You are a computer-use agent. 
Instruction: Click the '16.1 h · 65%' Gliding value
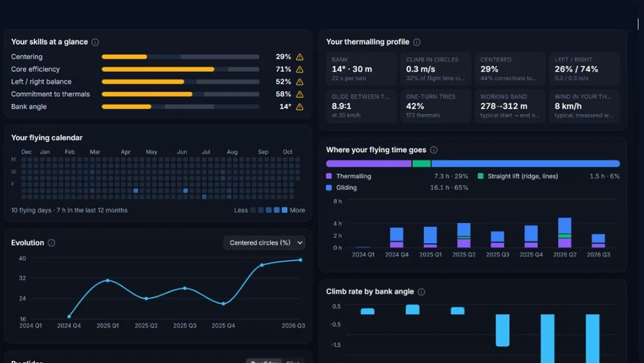pos(449,187)
